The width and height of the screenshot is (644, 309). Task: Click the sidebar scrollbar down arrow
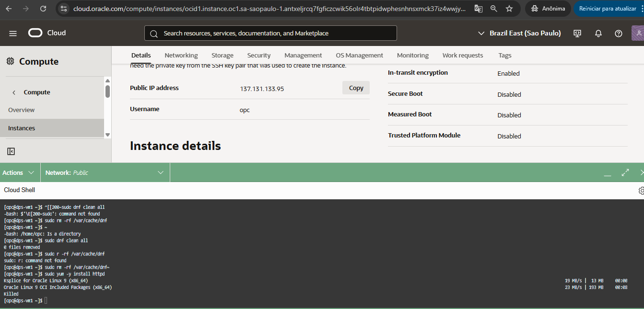point(107,135)
